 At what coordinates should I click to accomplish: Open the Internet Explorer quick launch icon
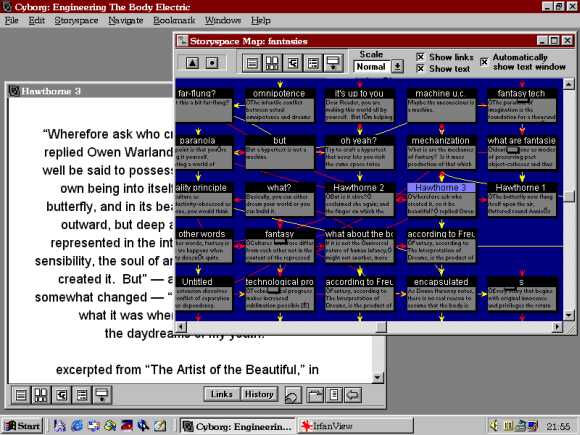77,426
